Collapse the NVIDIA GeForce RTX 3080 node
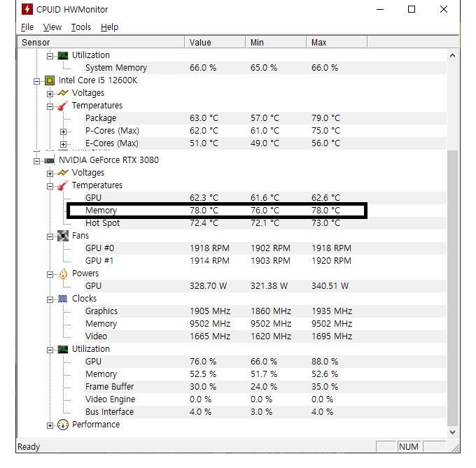This screenshot has height=468, width=476. coord(36,161)
